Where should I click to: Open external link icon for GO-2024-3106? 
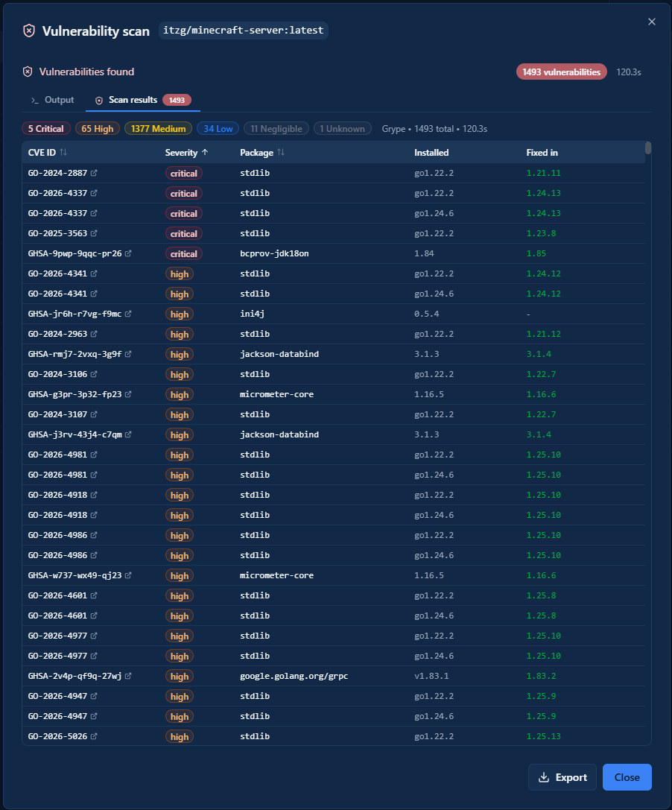pyautogui.click(x=94, y=375)
